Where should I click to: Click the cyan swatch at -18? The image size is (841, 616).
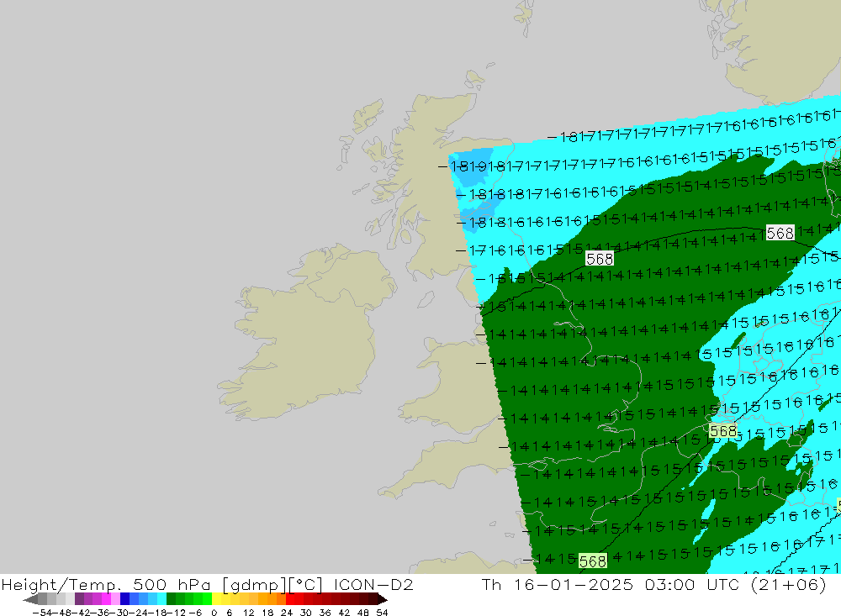161,599
